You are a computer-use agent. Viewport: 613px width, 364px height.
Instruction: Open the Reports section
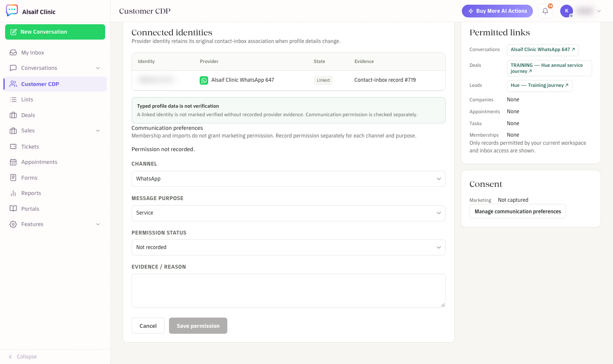click(x=55, y=193)
